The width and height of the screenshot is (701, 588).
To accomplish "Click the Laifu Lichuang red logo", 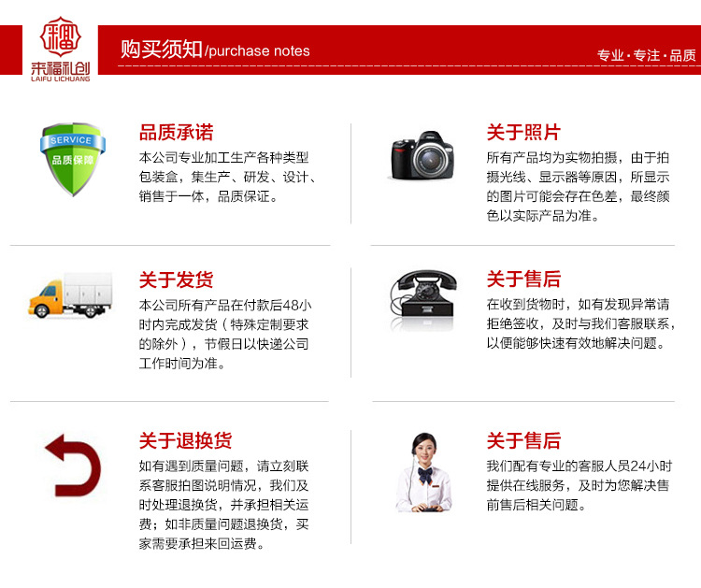I will click(61, 50).
